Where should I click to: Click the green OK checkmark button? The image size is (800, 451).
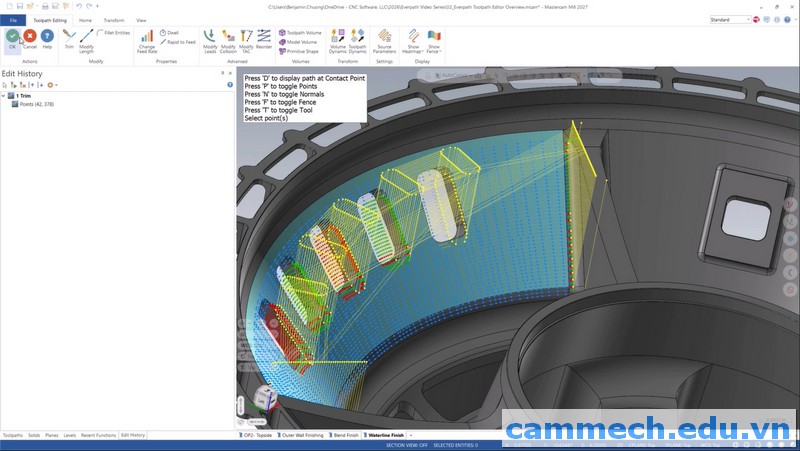(x=12, y=39)
